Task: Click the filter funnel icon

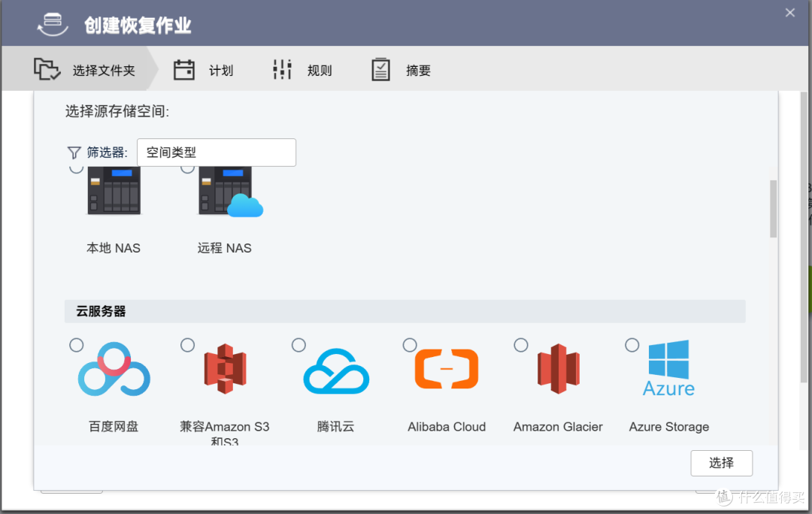Action: 74,153
